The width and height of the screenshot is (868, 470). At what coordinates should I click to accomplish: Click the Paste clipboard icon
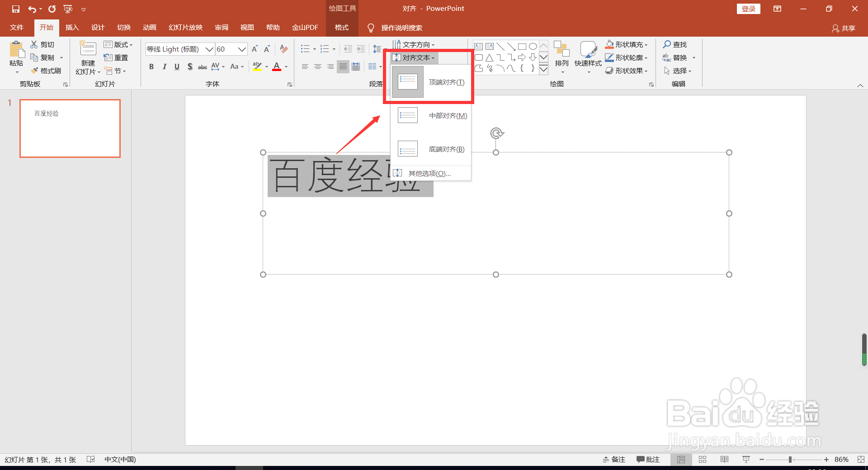(x=17, y=50)
